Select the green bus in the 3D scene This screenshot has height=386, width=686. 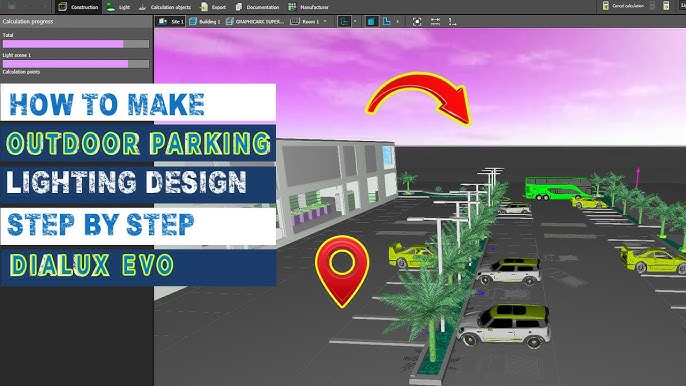[558, 188]
